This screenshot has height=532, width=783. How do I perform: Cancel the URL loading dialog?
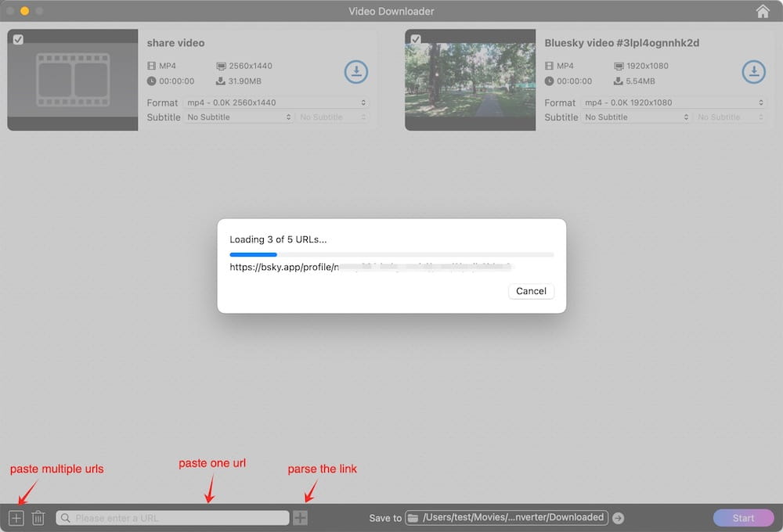[531, 291]
